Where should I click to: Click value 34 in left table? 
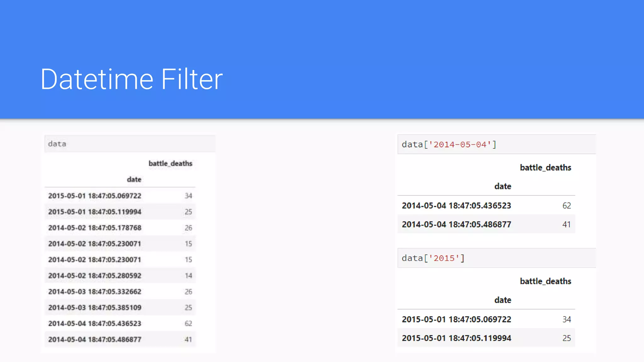coord(188,196)
